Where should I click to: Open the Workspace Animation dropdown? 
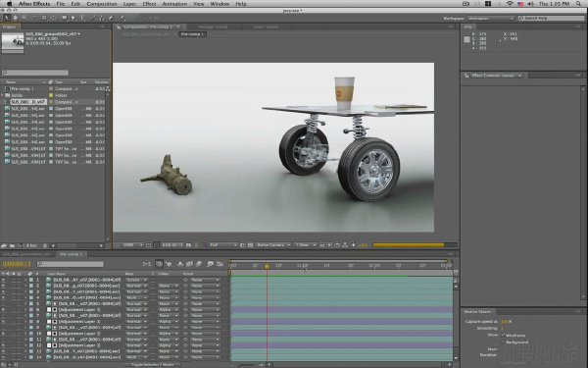(x=491, y=18)
